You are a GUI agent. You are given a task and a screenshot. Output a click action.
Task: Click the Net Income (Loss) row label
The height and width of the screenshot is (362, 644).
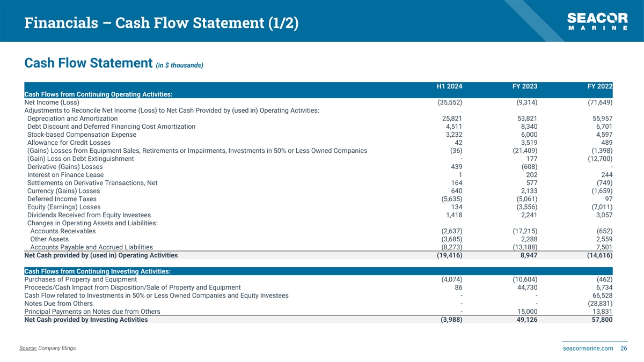52,102
